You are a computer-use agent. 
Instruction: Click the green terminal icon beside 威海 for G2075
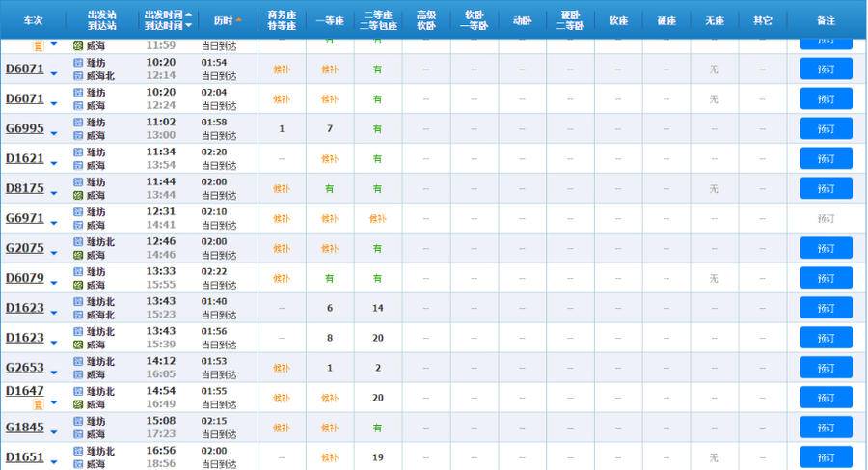(x=79, y=256)
